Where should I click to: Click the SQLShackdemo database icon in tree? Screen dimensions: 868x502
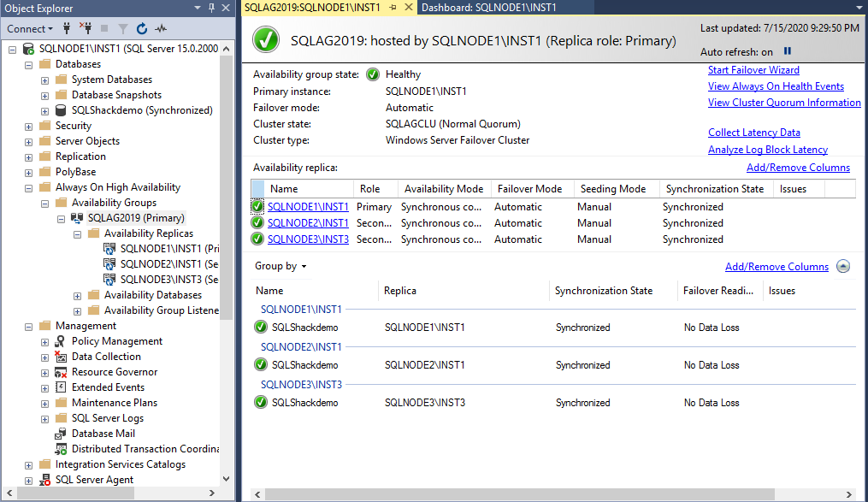click(x=61, y=110)
